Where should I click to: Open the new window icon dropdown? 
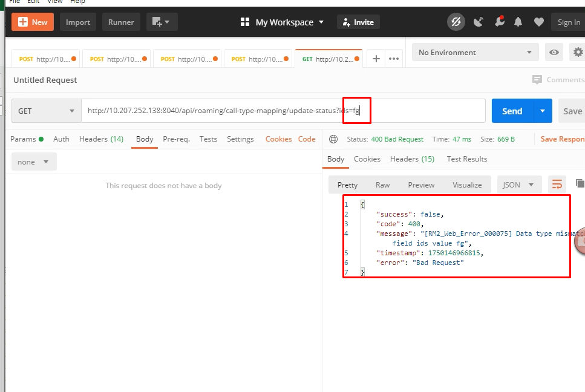pos(161,22)
